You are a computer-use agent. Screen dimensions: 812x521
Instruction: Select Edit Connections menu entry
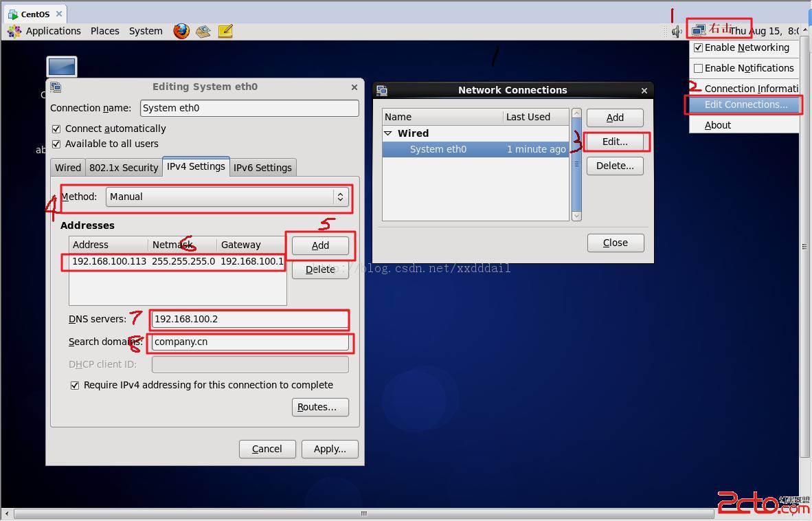pos(745,104)
